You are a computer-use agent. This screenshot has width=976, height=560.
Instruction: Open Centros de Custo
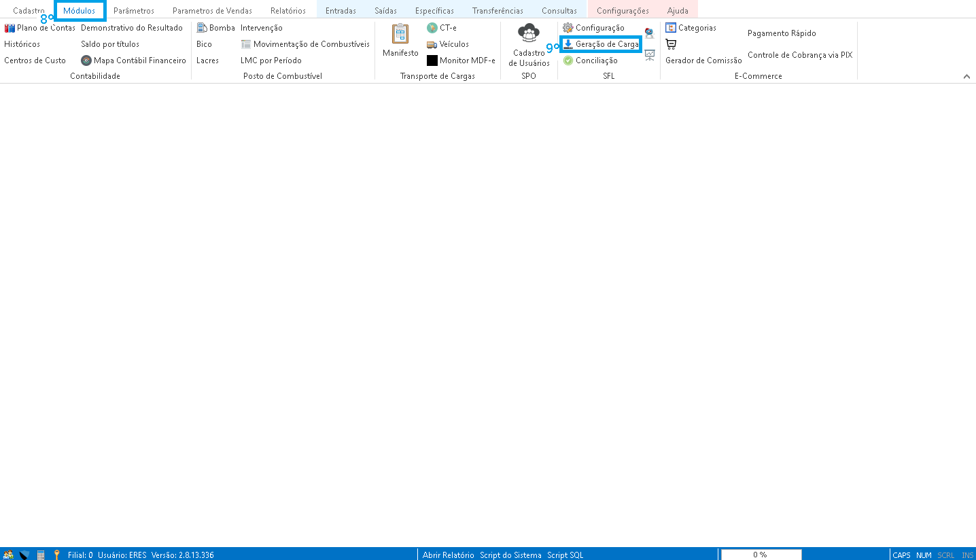click(x=35, y=60)
